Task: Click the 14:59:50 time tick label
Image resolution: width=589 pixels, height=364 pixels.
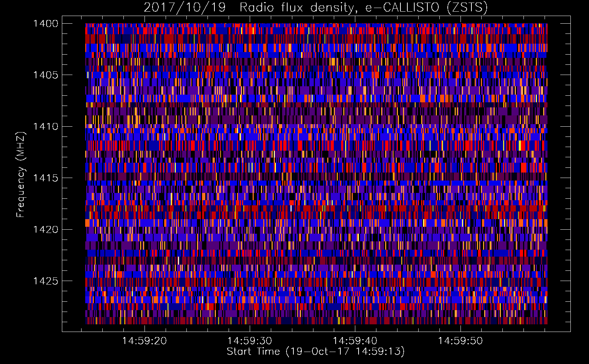Action: [460, 341]
